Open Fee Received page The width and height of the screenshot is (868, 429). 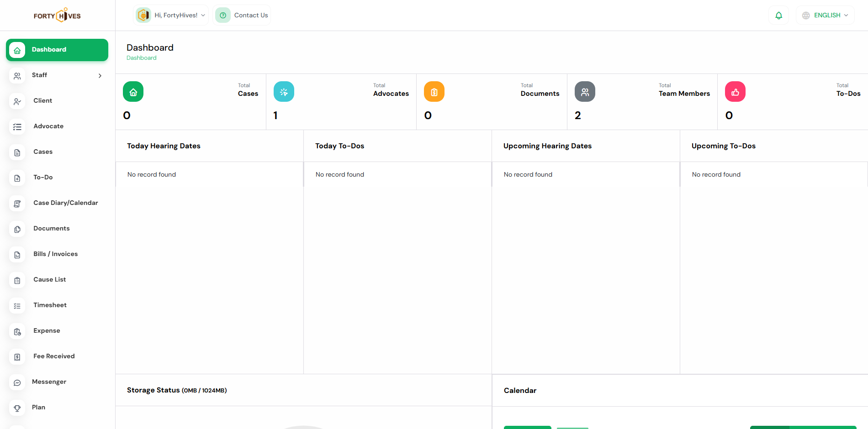pos(57,356)
